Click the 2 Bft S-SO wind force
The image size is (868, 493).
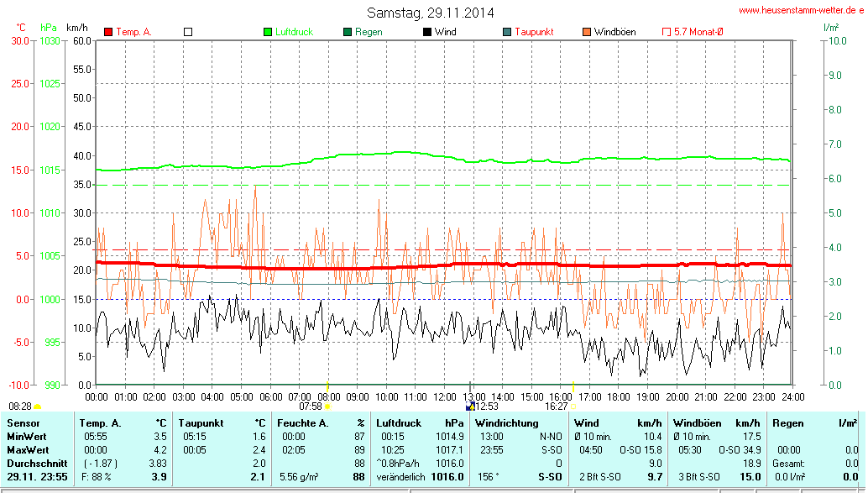[600, 477]
